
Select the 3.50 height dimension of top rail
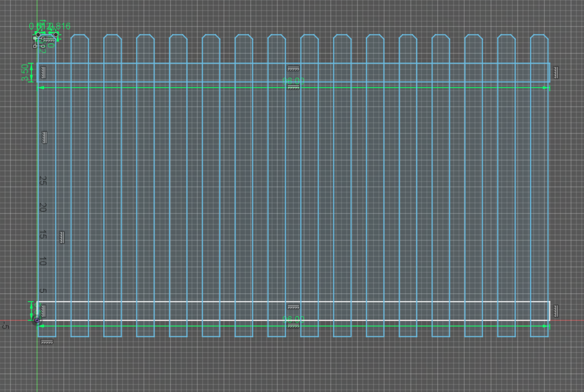(25, 72)
